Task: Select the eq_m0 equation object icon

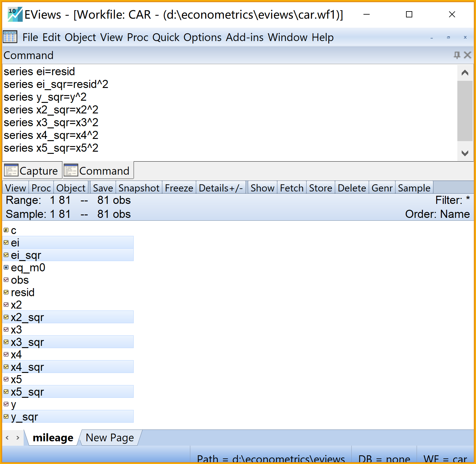Action: [x=6, y=268]
